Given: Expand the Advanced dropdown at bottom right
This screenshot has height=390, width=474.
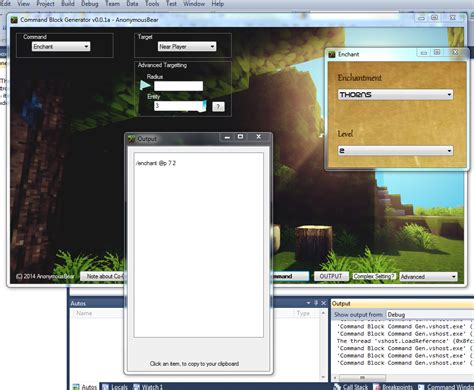Looking at the screenshot, I should 428,277.
